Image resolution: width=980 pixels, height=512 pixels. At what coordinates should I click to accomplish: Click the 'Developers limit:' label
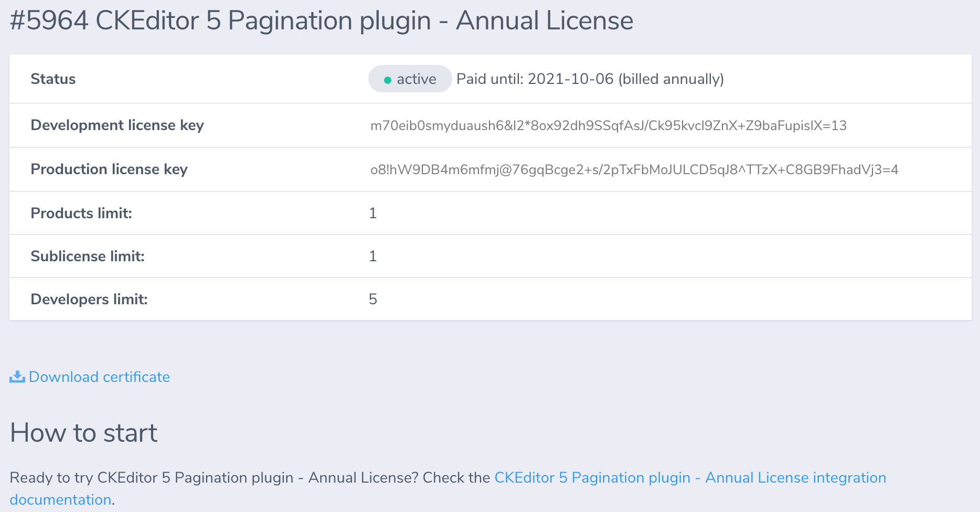tap(89, 299)
